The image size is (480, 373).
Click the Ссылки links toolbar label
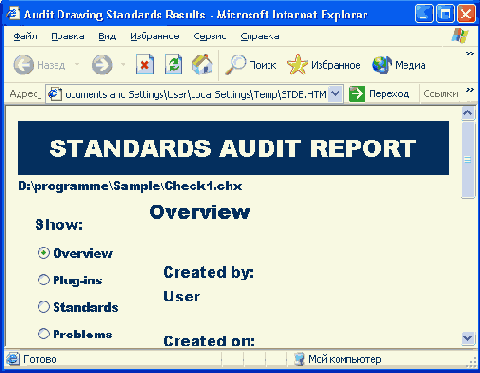pyautogui.click(x=441, y=94)
